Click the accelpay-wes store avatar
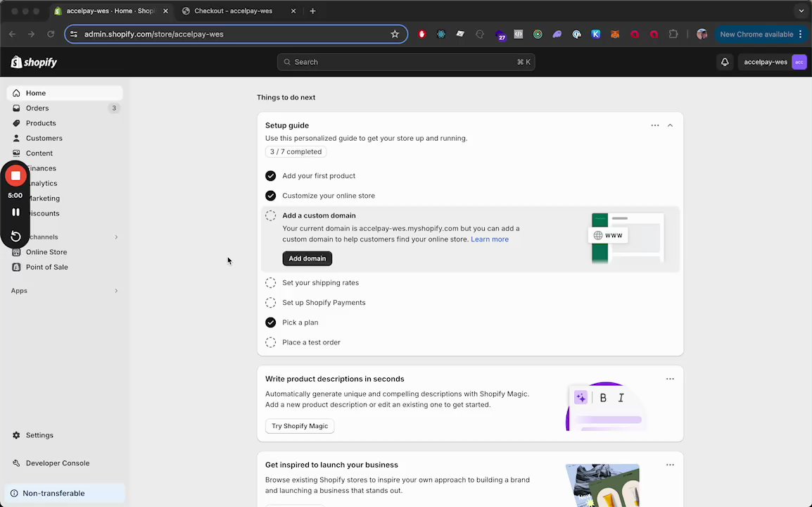This screenshot has height=507, width=812. point(799,62)
